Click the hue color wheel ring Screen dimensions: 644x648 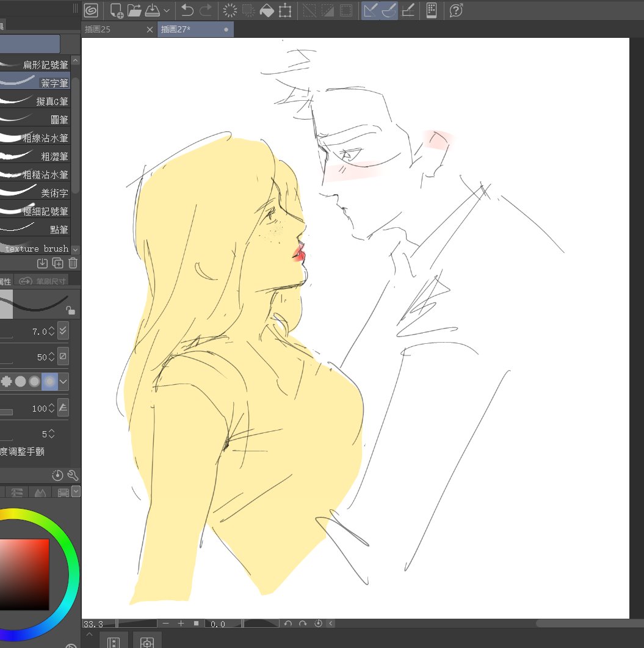(x=73, y=575)
